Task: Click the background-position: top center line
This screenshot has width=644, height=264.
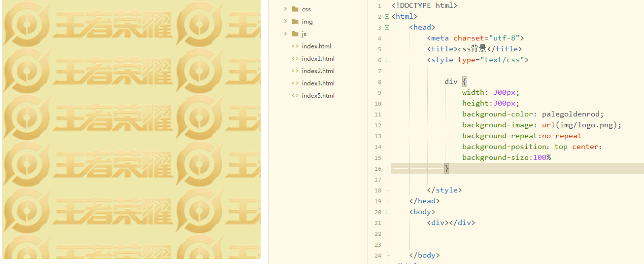Action: click(532, 147)
